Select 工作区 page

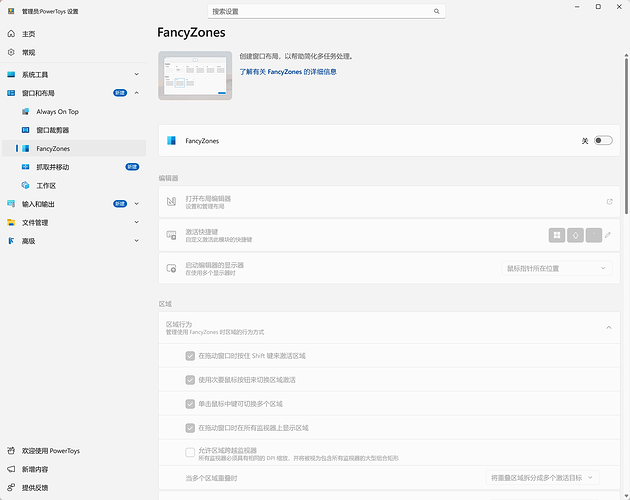(x=74, y=185)
